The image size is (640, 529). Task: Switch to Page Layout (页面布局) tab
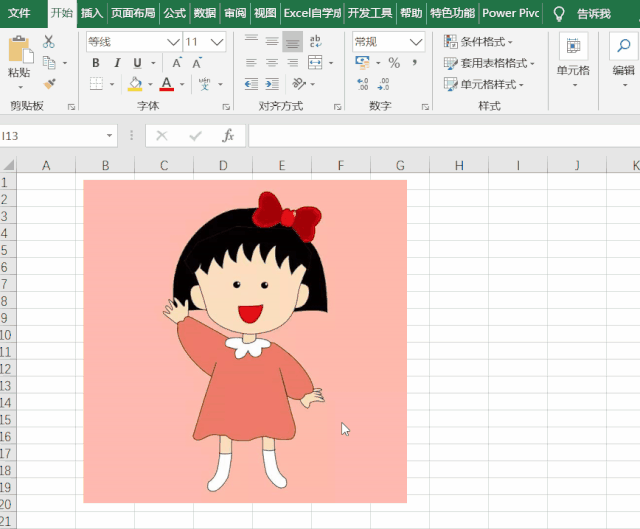click(133, 13)
